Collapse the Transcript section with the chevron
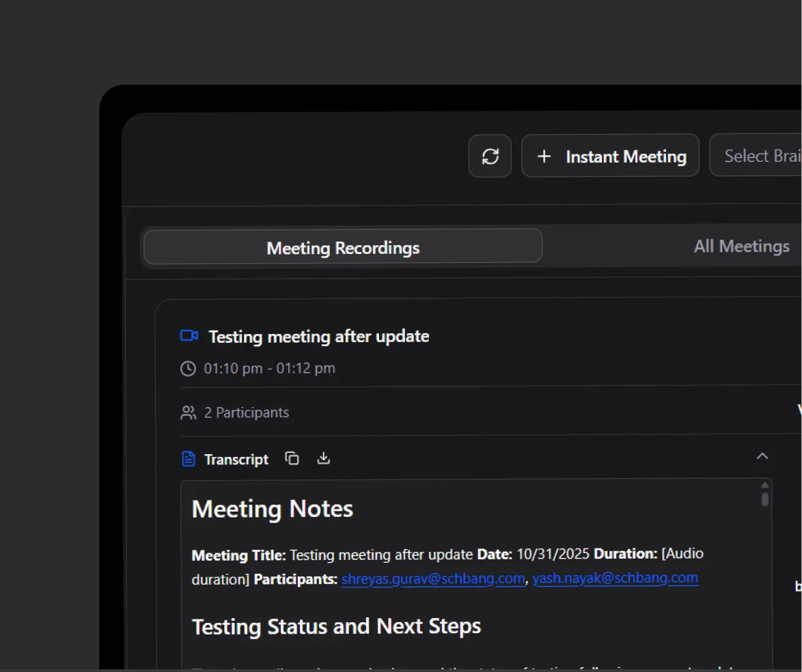802x672 pixels. click(x=762, y=456)
